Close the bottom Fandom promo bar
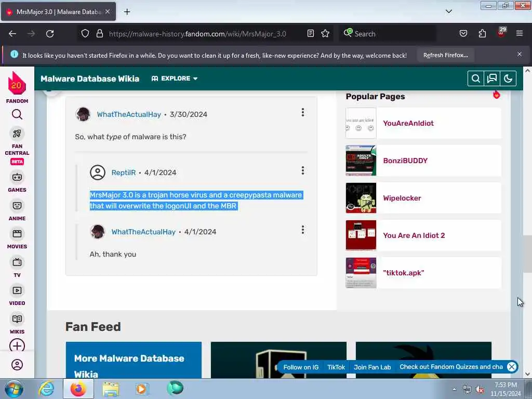This screenshot has height=399, width=532. 512,367
